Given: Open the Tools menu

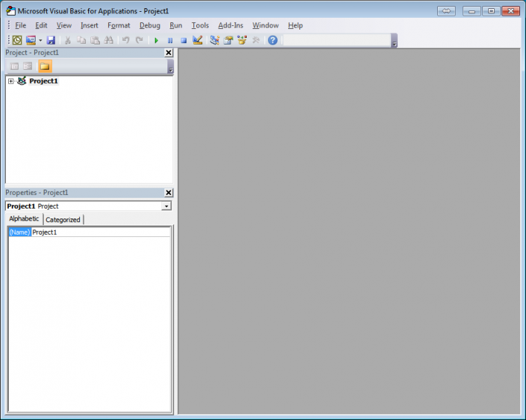Looking at the screenshot, I should tap(200, 25).
